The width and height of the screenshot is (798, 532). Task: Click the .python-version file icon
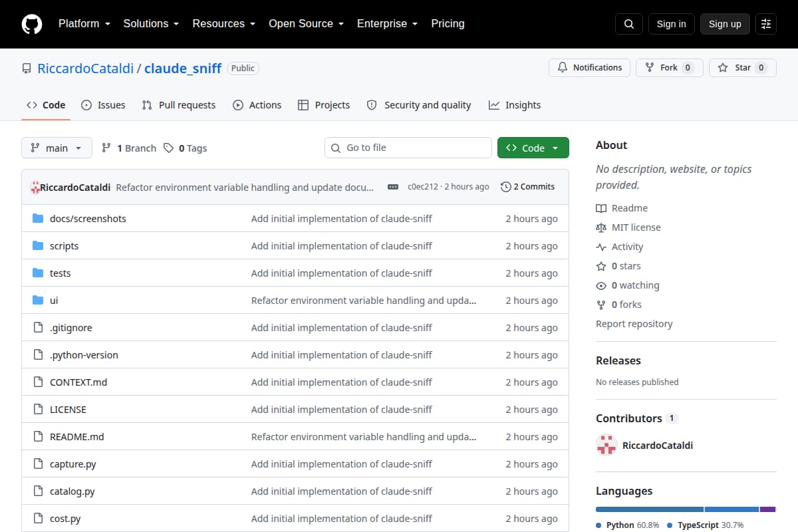click(38, 355)
